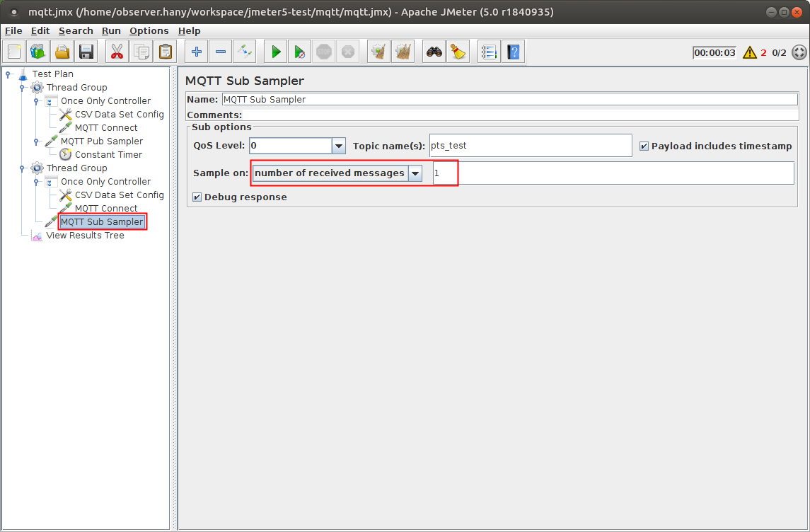Open the Templates icon
The image size is (810, 532).
tap(37, 52)
